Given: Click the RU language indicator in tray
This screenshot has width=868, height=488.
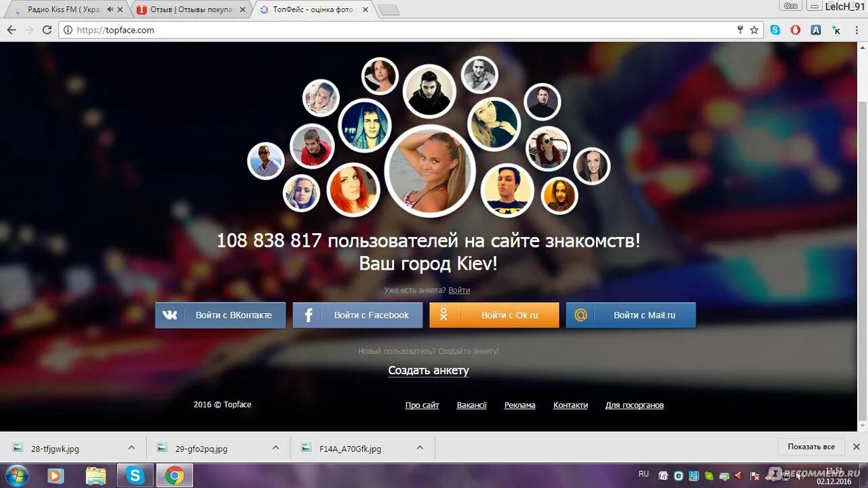Looking at the screenshot, I should 644,474.
